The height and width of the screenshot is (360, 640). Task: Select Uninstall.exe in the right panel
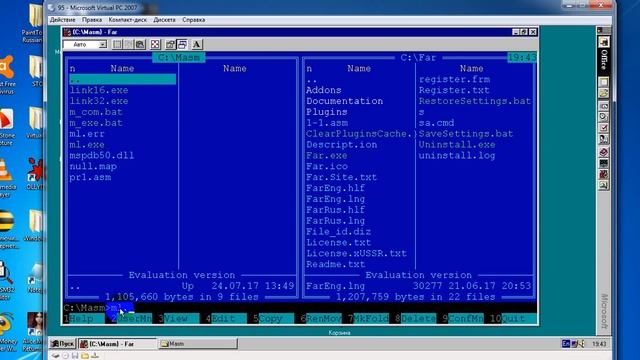pyautogui.click(x=457, y=144)
